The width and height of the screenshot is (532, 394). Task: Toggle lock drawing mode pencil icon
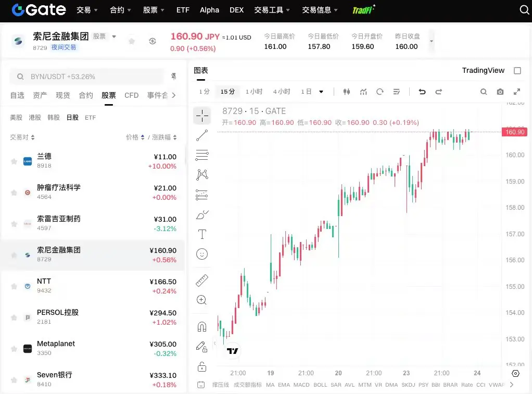[202, 347]
